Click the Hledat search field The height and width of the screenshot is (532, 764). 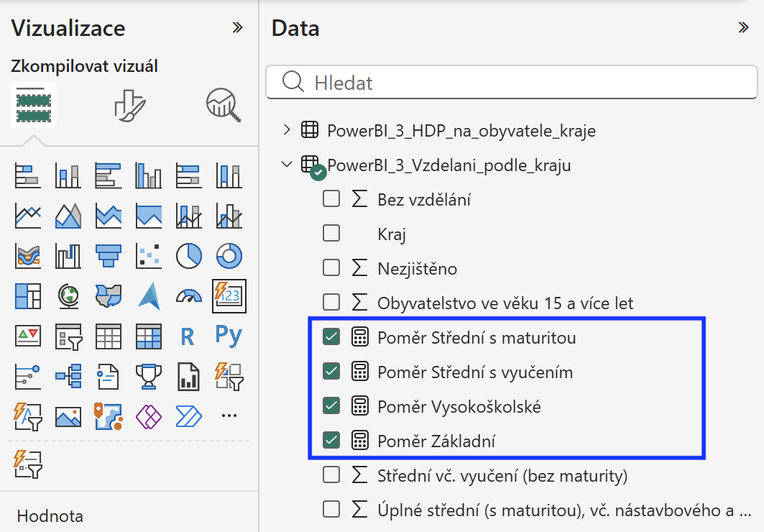coord(512,83)
